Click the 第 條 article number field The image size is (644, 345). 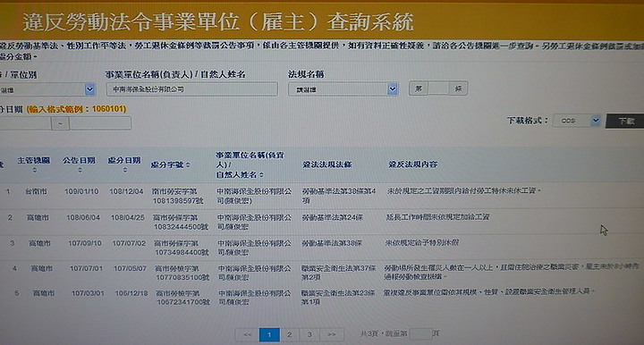pos(437,88)
